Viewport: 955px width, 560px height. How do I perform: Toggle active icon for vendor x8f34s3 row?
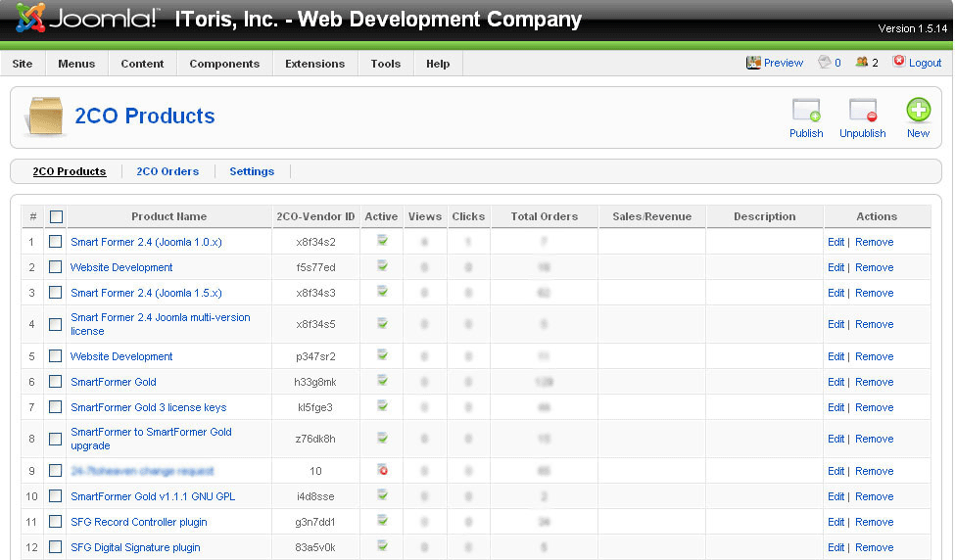pyautogui.click(x=382, y=291)
